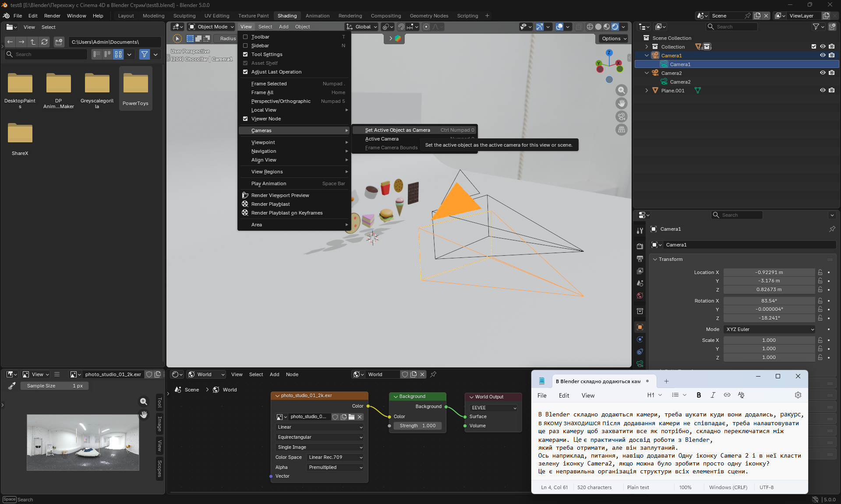This screenshot has width=841, height=504.
Task: Enable the Toolbar checkbox in View menu
Action: 245,37
